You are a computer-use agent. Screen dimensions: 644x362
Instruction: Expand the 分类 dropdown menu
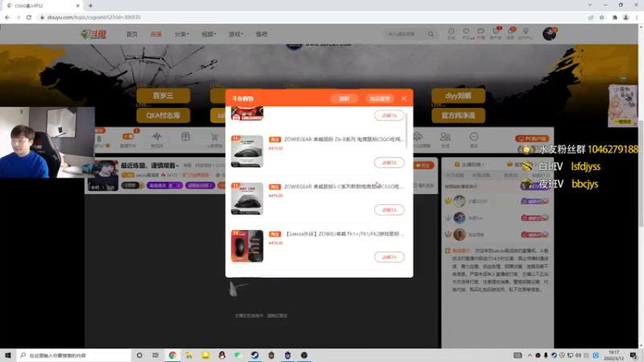[x=182, y=34]
